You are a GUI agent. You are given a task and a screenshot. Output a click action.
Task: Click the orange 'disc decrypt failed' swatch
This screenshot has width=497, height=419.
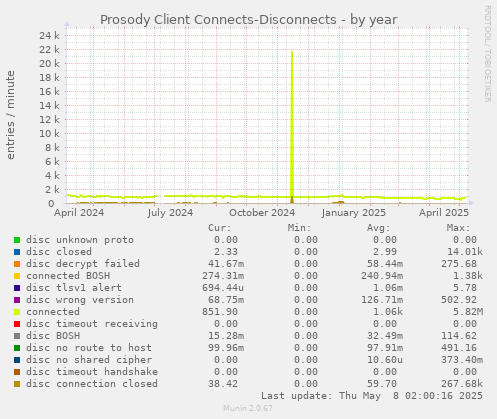(17, 264)
